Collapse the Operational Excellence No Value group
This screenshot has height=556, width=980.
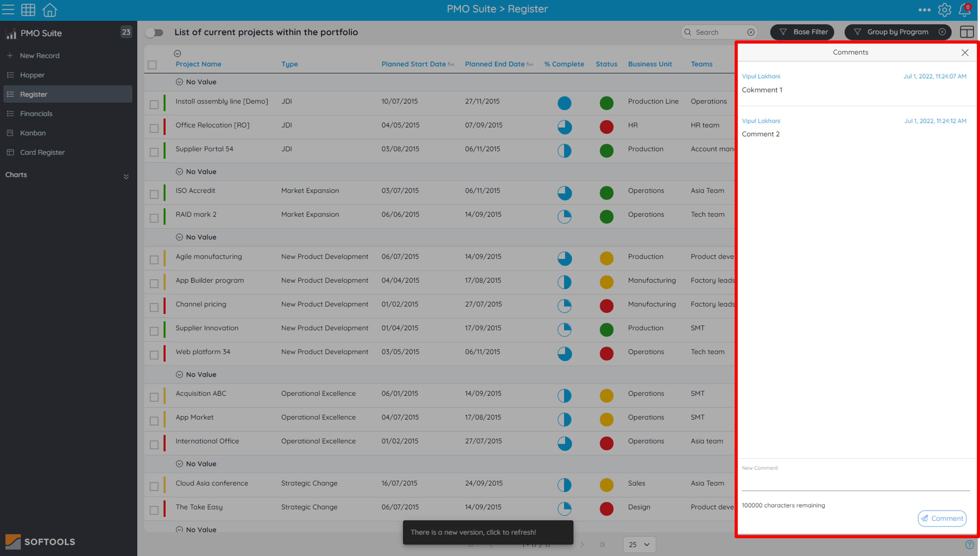point(179,375)
